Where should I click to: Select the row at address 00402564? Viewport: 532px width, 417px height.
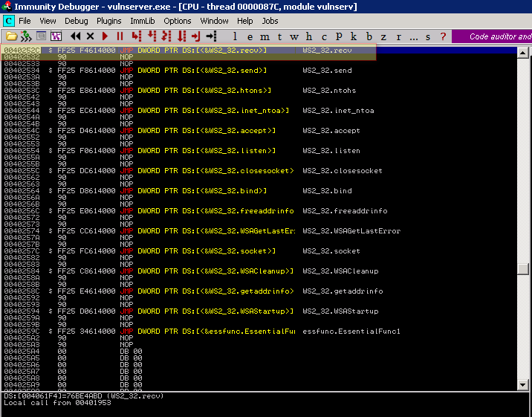(x=259, y=191)
